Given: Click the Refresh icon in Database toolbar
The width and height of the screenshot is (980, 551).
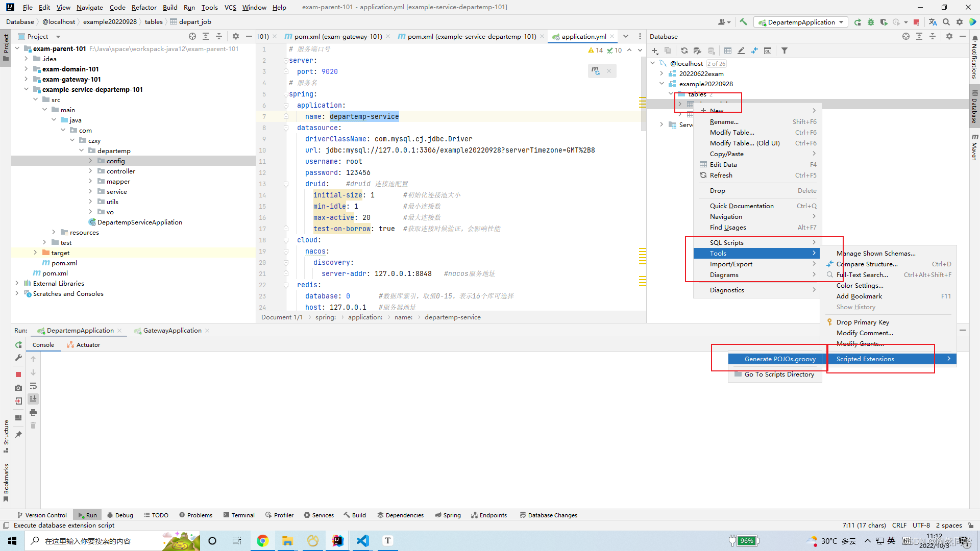Looking at the screenshot, I should [x=684, y=51].
